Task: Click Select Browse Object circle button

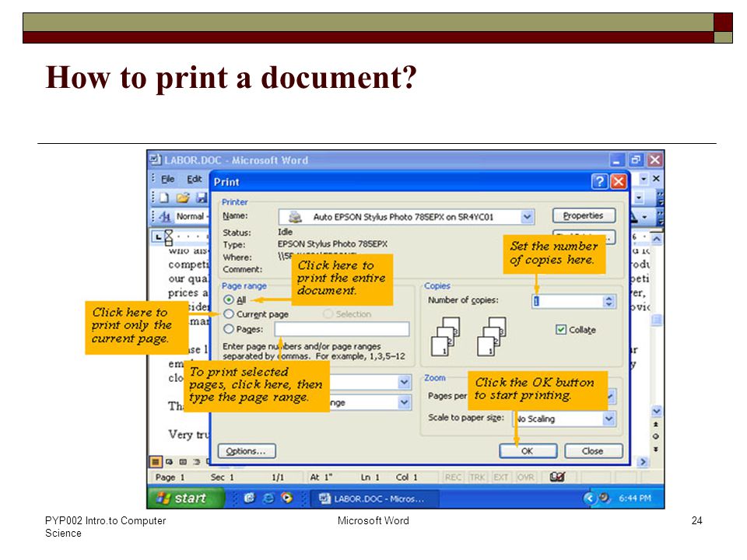Action: pos(656,436)
